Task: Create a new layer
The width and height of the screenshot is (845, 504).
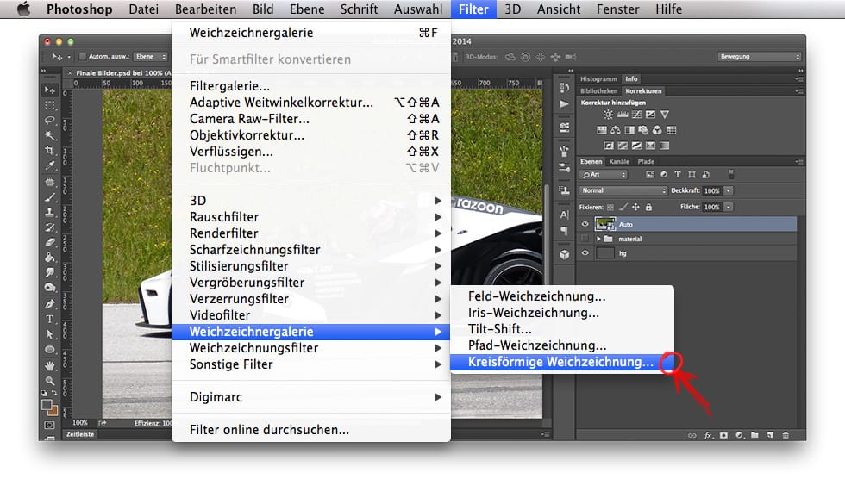Action: [x=770, y=435]
